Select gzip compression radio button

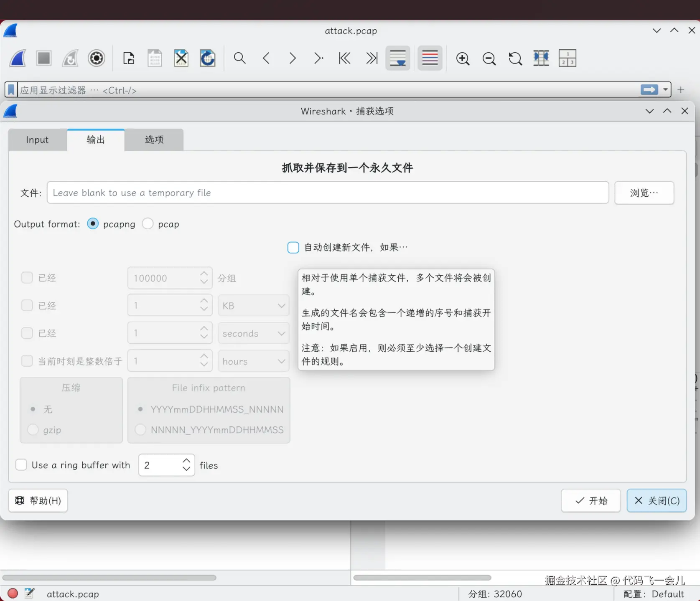click(33, 429)
